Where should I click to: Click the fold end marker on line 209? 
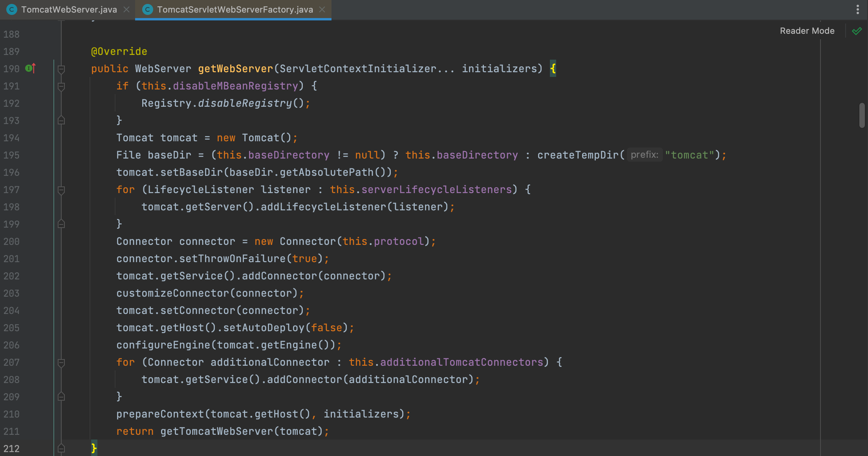coord(61,397)
